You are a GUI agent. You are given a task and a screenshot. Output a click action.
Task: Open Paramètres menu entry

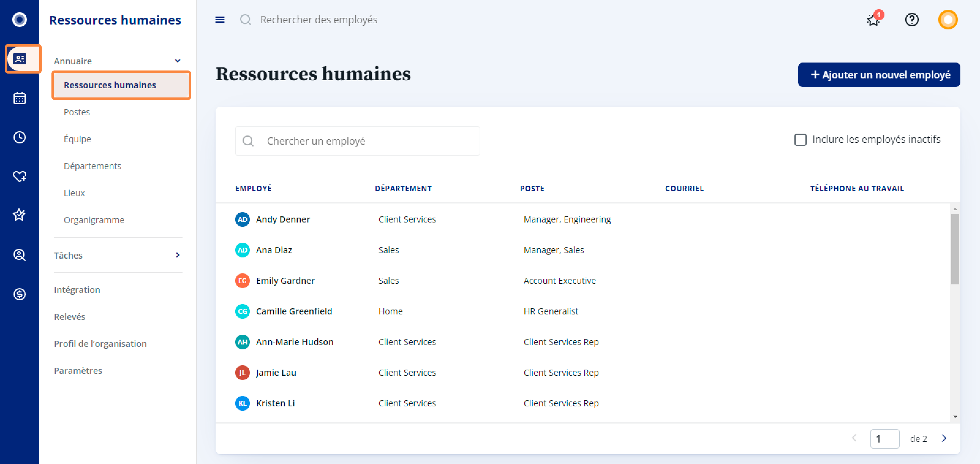click(78, 371)
